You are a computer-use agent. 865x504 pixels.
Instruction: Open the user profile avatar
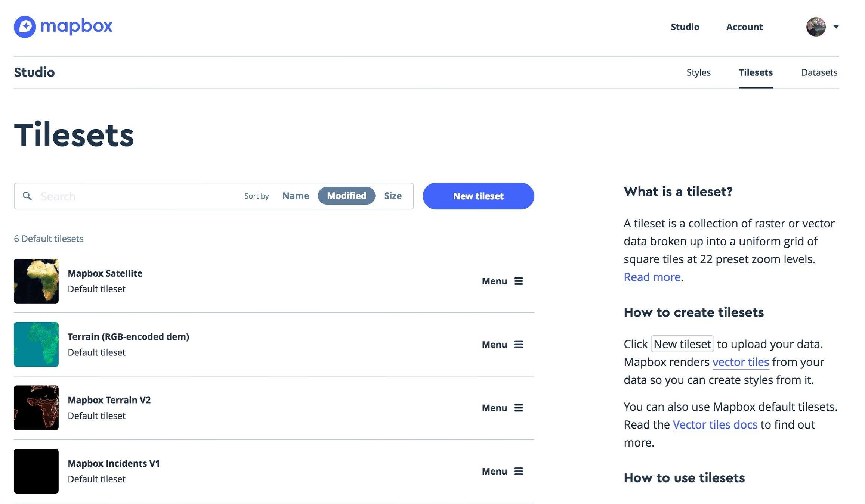click(x=816, y=27)
